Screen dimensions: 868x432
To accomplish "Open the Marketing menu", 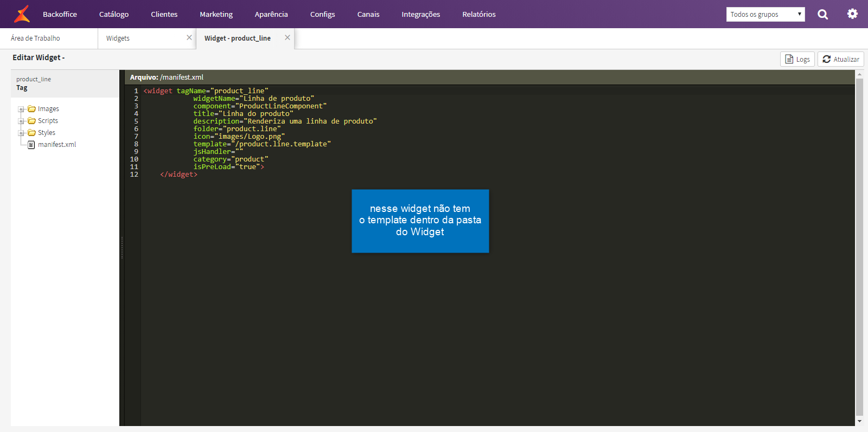I will click(216, 15).
